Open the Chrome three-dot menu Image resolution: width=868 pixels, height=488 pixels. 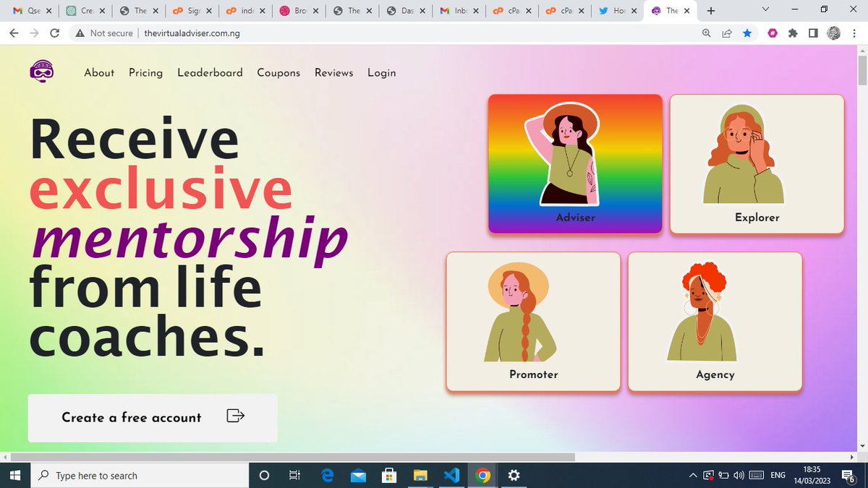[x=854, y=33]
